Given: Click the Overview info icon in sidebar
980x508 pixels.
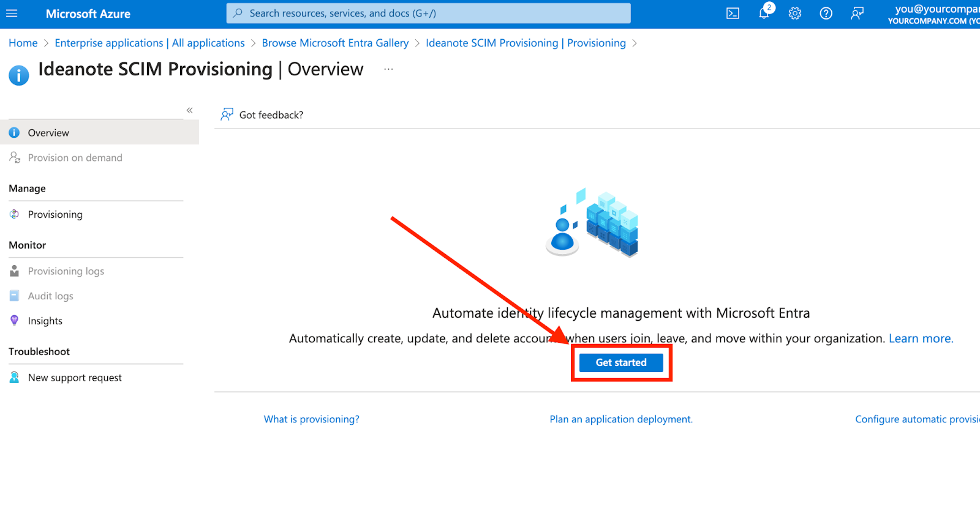Looking at the screenshot, I should 14,133.
